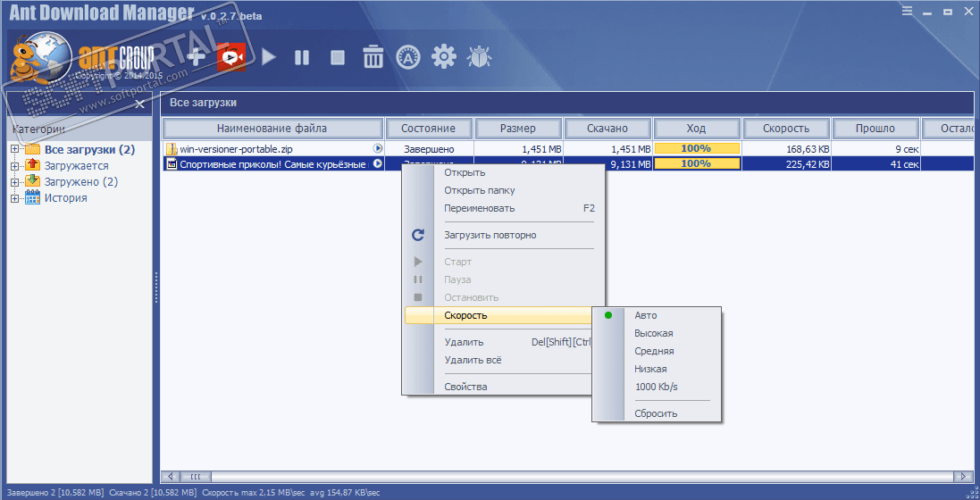Viewport: 980px width, 500px height.
Task: Select the win-versioner-portable.zip file row
Action: point(567,149)
